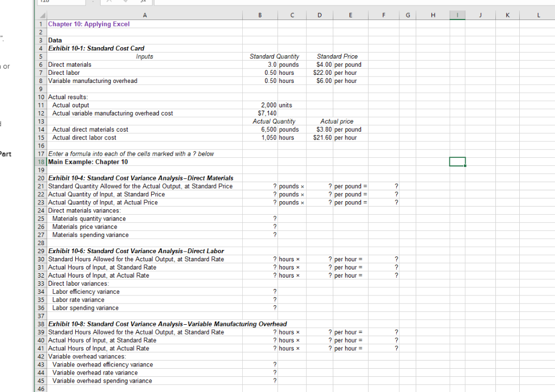Select the cell showing 2,000 units
555x392 pixels.
pyautogui.click(x=260, y=105)
